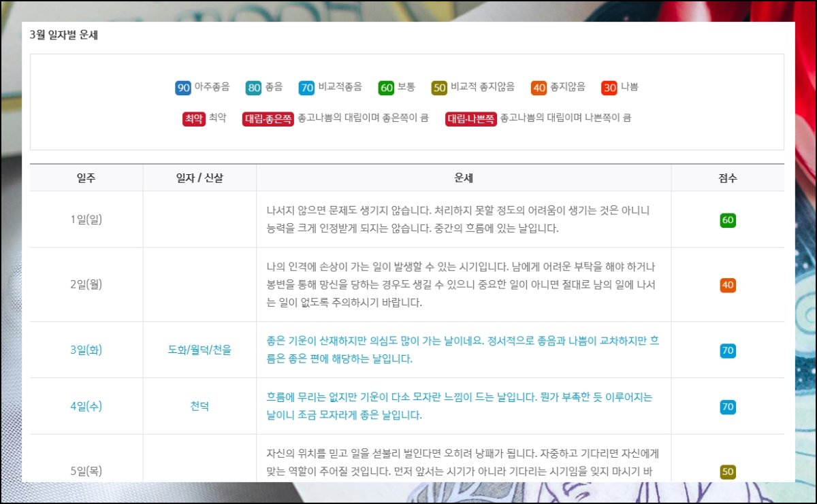817x504 pixels.
Task: Click the 비교적 좋지않음 legend label
Action: 483,88
